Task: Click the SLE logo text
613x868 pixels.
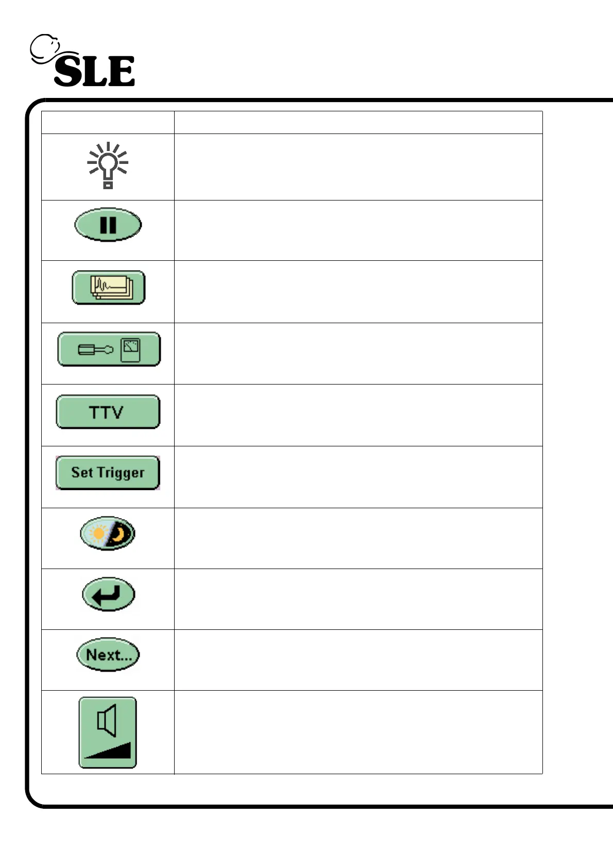Action: click(94, 71)
